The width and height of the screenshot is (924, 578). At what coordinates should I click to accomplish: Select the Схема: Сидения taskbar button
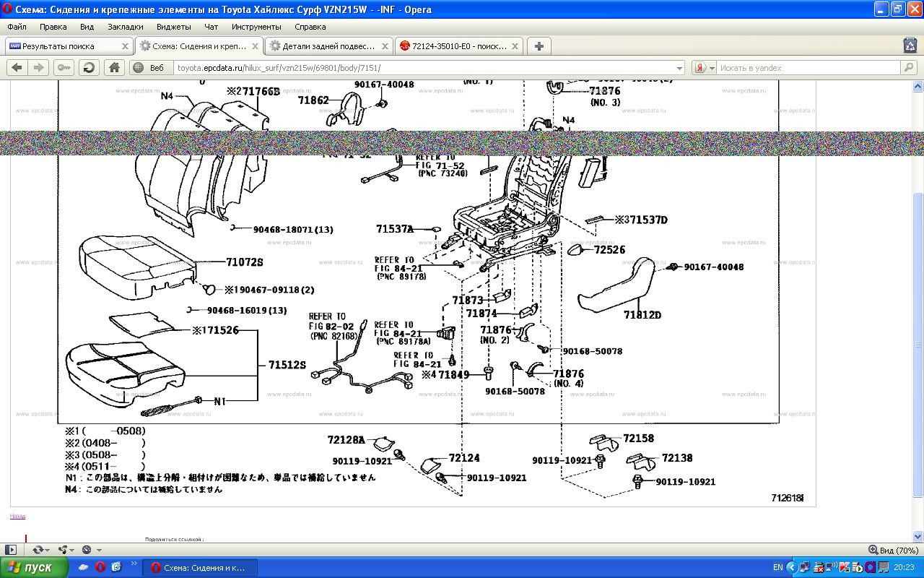coord(200,567)
